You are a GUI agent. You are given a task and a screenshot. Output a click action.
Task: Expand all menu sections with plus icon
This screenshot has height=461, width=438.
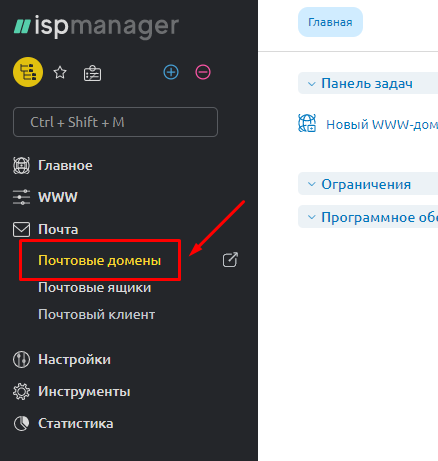click(171, 72)
